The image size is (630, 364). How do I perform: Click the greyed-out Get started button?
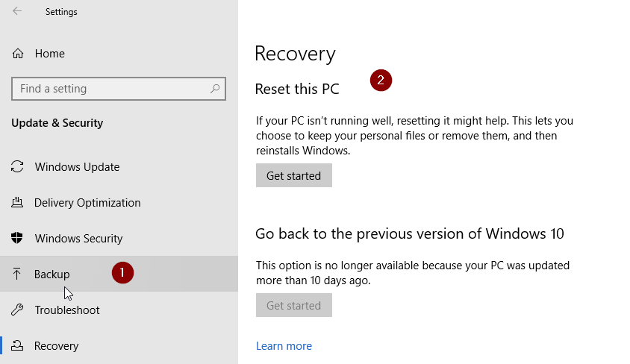pos(293,305)
